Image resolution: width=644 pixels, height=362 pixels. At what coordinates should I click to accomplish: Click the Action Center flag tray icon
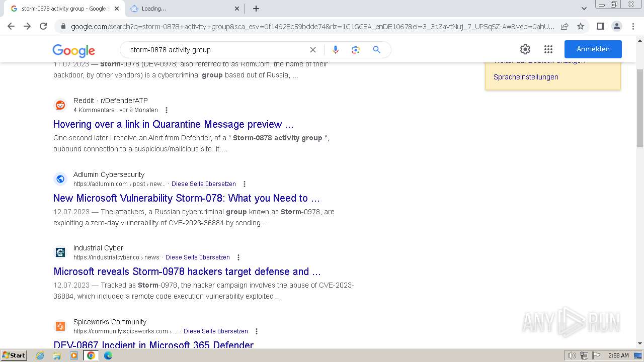click(x=596, y=355)
